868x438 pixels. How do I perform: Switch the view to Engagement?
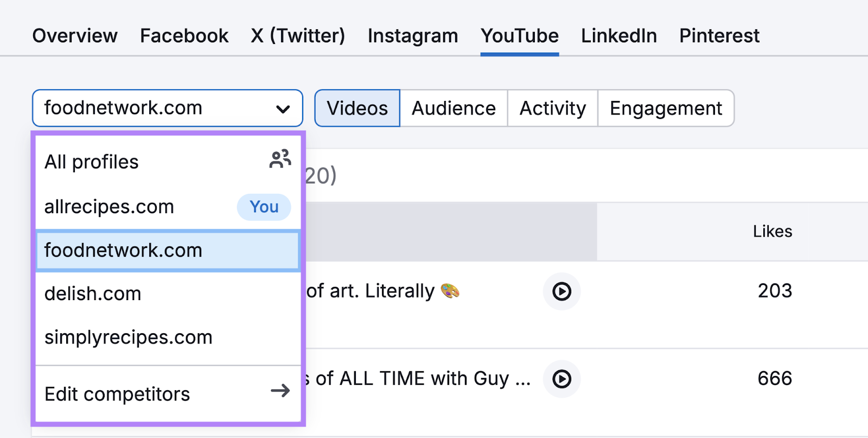666,108
